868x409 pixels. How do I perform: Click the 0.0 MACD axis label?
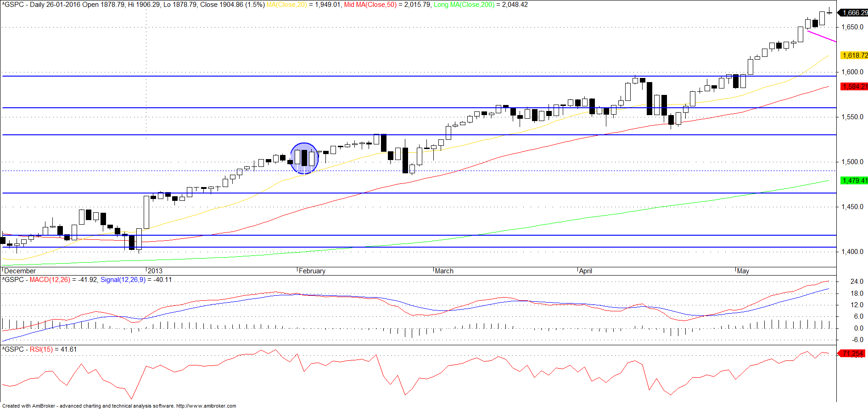[x=858, y=328]
